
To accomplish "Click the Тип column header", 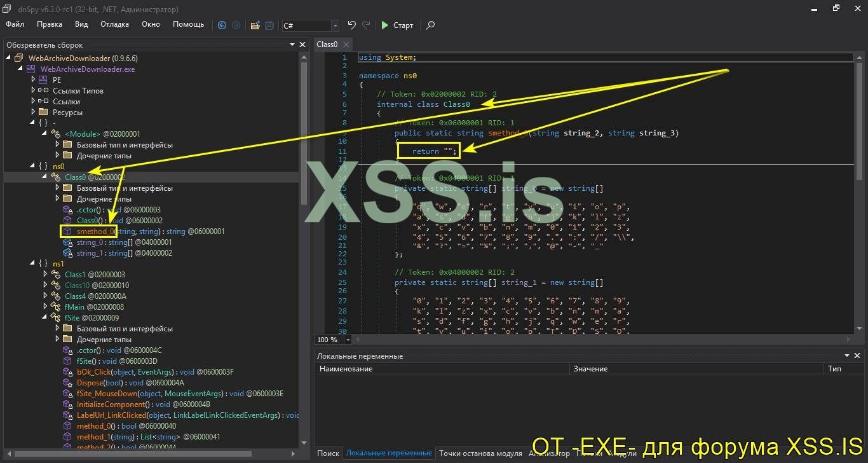I will click(x=843, y=369).
